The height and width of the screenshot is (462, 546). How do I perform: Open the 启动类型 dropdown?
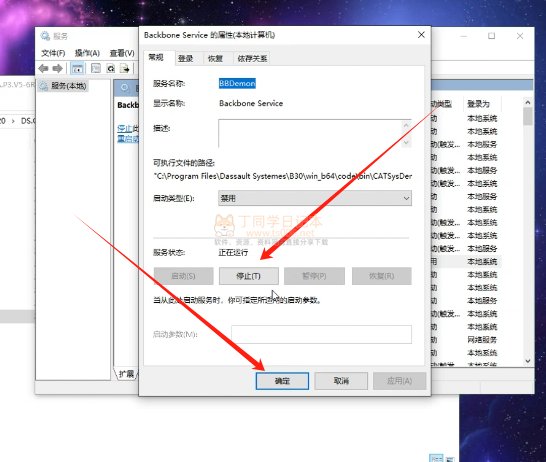(315, 198)
